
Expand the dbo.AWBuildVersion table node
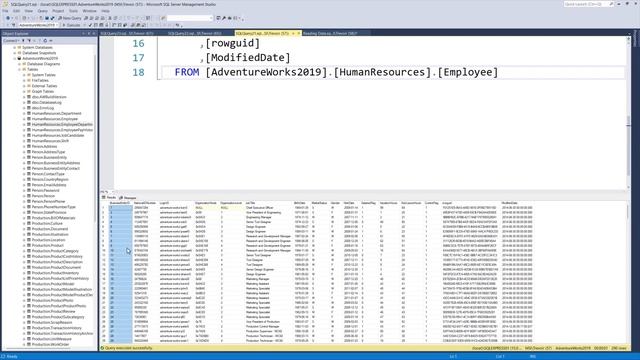tap(24, 97)
